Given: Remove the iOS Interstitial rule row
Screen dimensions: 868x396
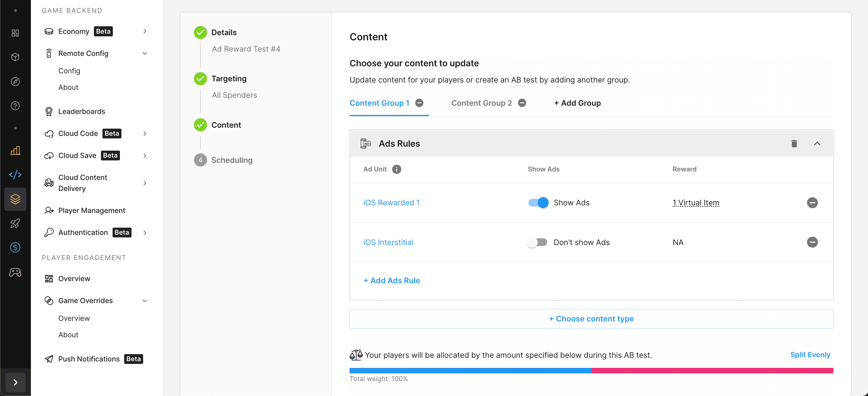Looking at the screenshot, I should point(812,242).
